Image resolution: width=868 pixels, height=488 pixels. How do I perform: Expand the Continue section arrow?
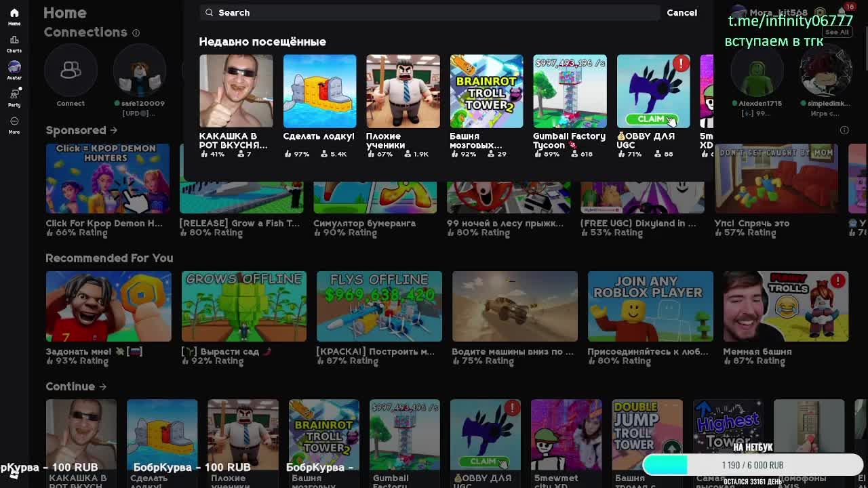[x=102, y=386]
